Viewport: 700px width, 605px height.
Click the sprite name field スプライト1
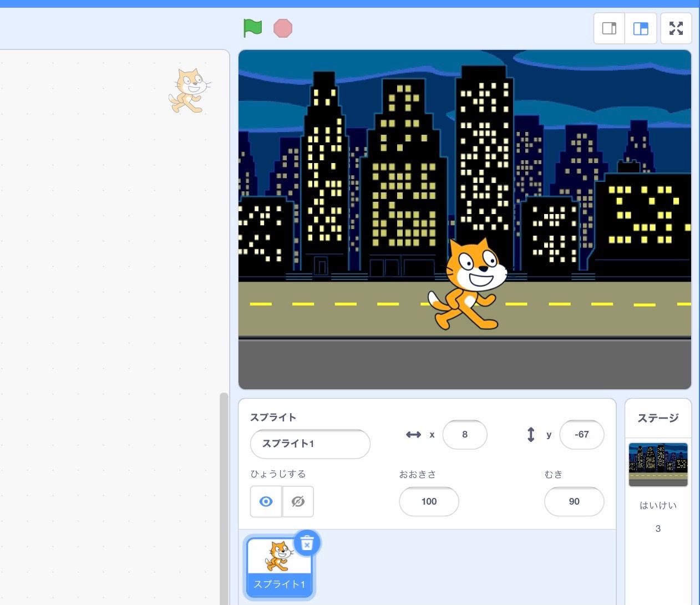pos(310,444)
